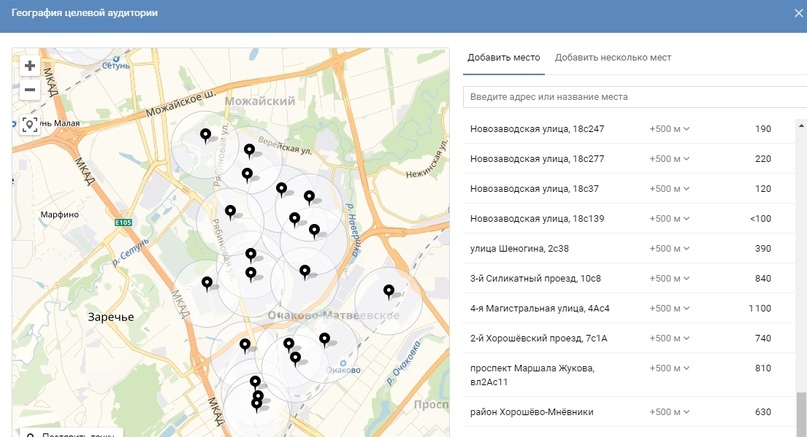
Task: Select the Новозаводская улица, 18с37 address
Action: pyautogui.click(x=534, y=188)
